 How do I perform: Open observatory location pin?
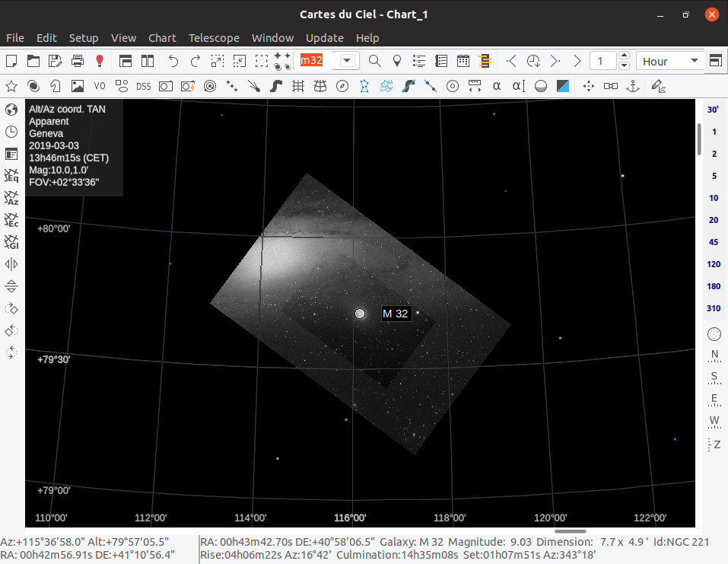click(397, 61)
